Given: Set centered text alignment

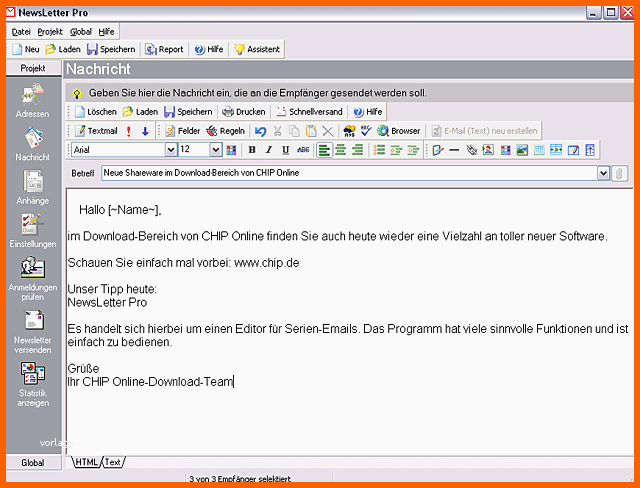Looking at the screenshot, I should 340,150.
